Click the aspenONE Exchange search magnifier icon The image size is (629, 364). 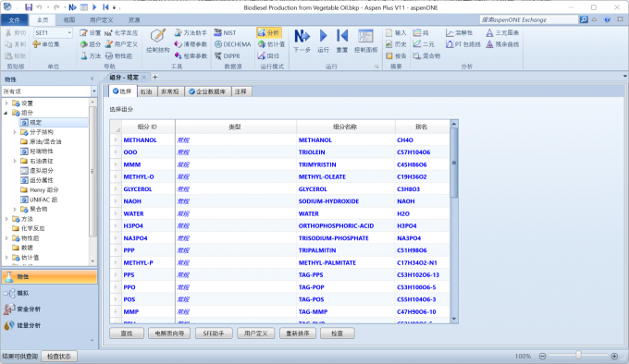[584, 19]
